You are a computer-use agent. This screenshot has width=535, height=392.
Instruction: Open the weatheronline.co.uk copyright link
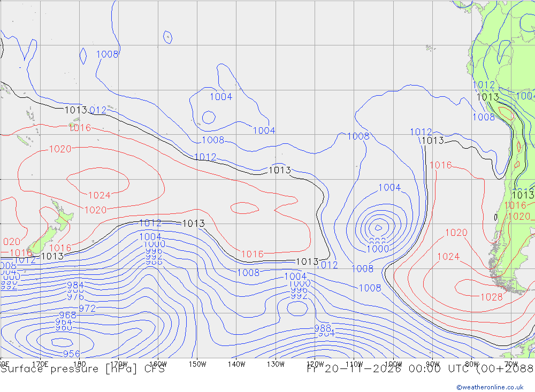click(x=490, y=387)
